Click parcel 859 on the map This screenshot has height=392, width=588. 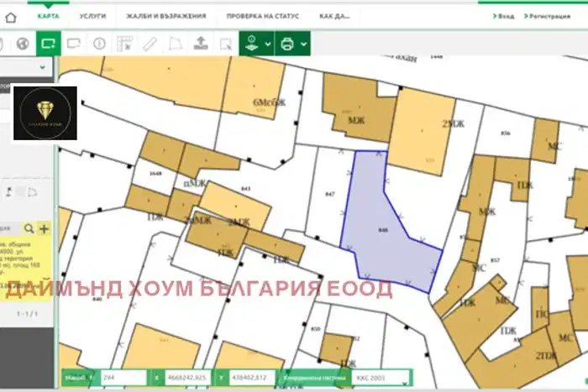pos(316,329)
